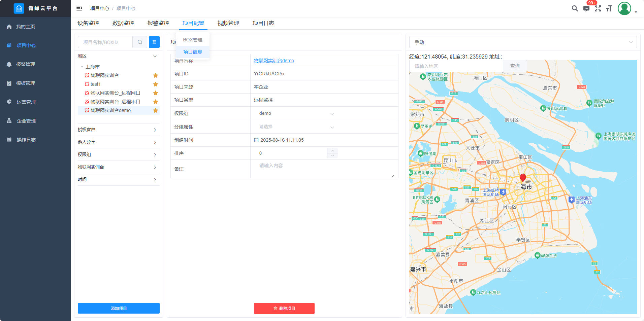Screen dimensions: 644x321
Task: Collapse the sidebar with hamburger icon
Action: pos(79,8)
